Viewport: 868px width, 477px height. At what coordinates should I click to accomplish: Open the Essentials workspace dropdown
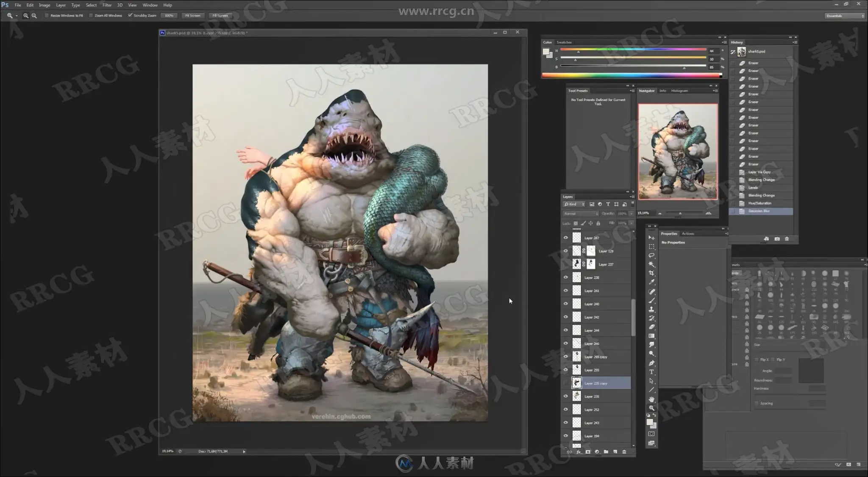[x=844, y=16]
